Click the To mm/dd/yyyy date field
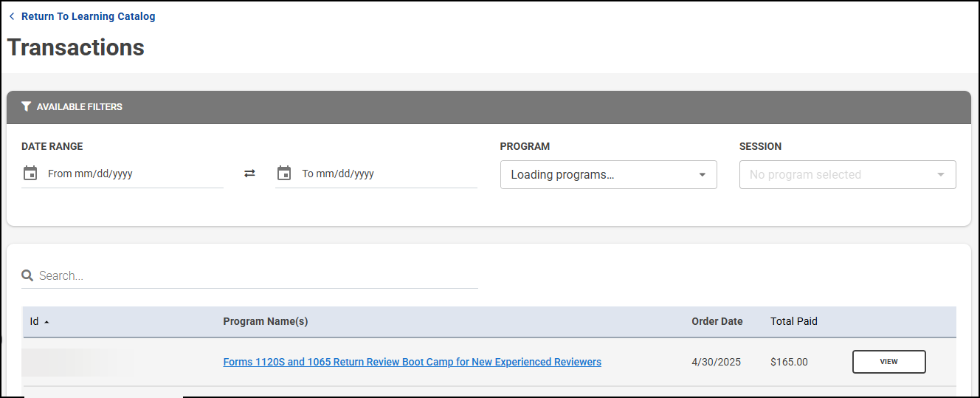This screenshot has width=980, height=398. click(x=384, y=174)
